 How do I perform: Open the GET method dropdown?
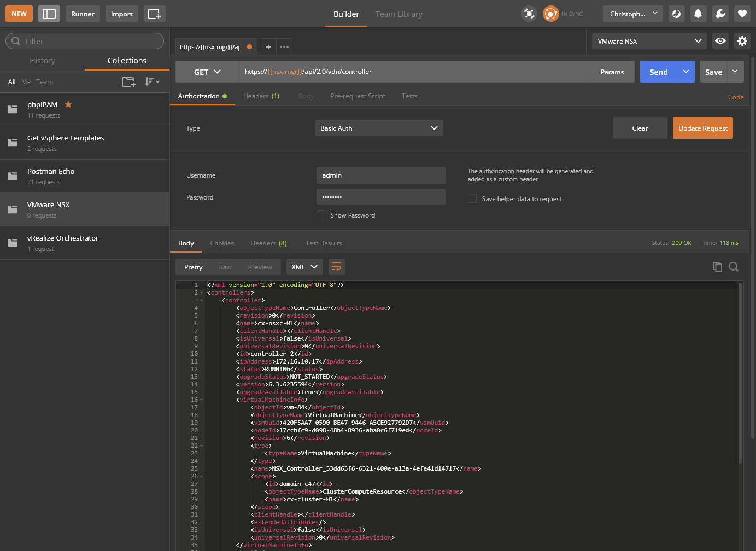207,72
